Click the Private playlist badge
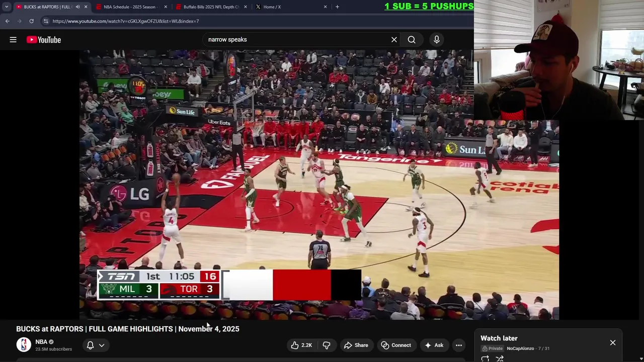The image size is (644, 362). pyautogui.click(x=493, y=348)
